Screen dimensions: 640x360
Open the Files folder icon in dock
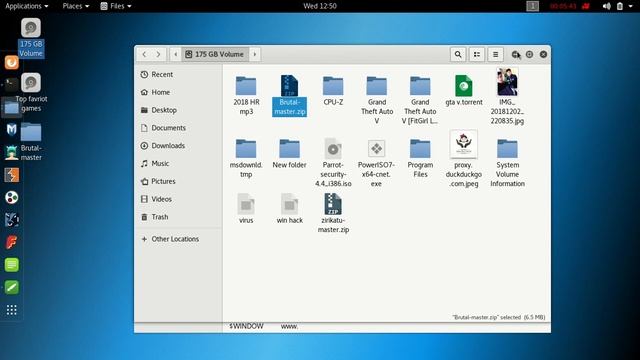click(11, 107)
